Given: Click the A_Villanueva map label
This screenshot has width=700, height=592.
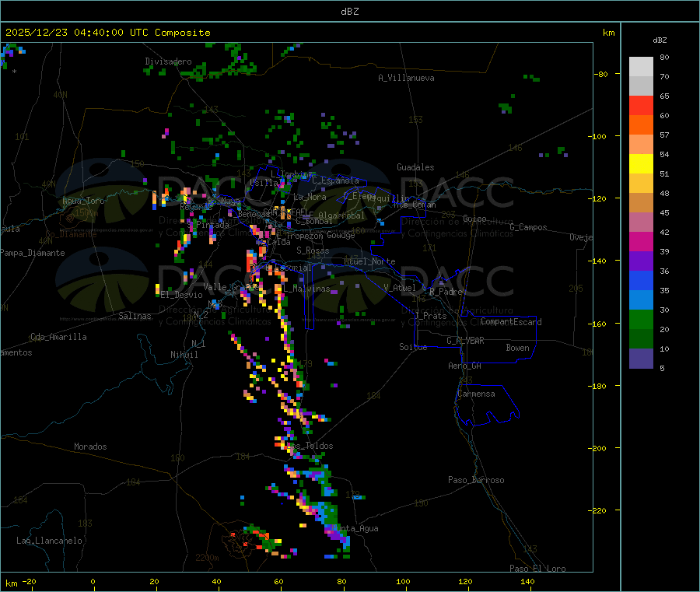Looking at the screenshot, I should click(406, 78).
